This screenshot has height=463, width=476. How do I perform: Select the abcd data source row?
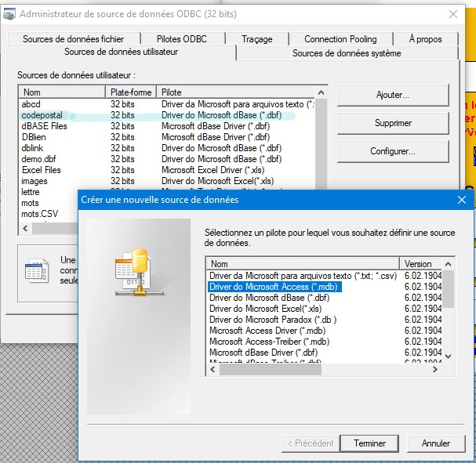coord(167,104)
